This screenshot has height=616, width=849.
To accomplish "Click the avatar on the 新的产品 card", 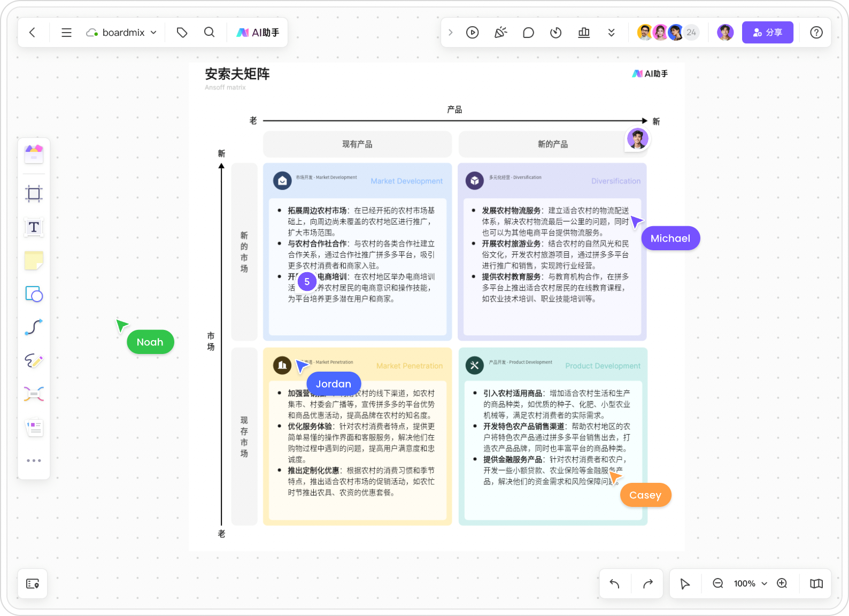I will coord(637,139).
